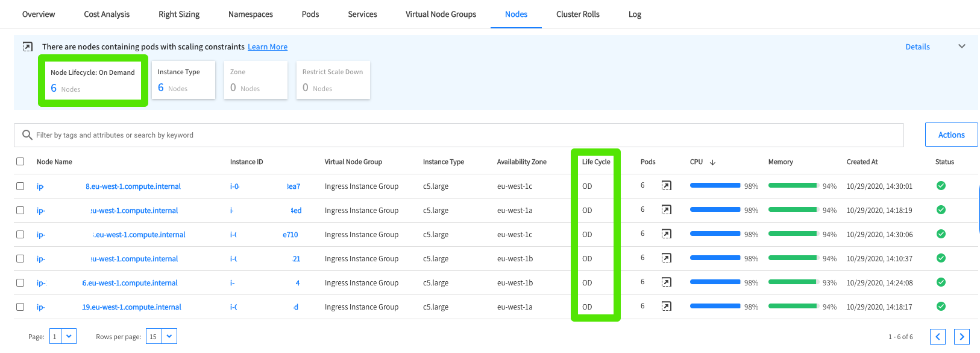The width and height of the screenshot is (980, 353).
Task: Check the first node row checkbox
Action: [20, 186]
